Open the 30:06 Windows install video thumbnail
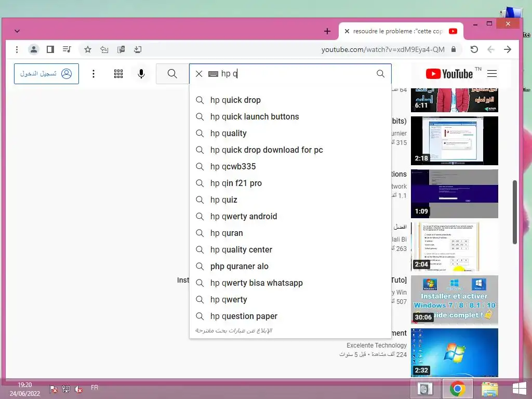 click(454, 300)
